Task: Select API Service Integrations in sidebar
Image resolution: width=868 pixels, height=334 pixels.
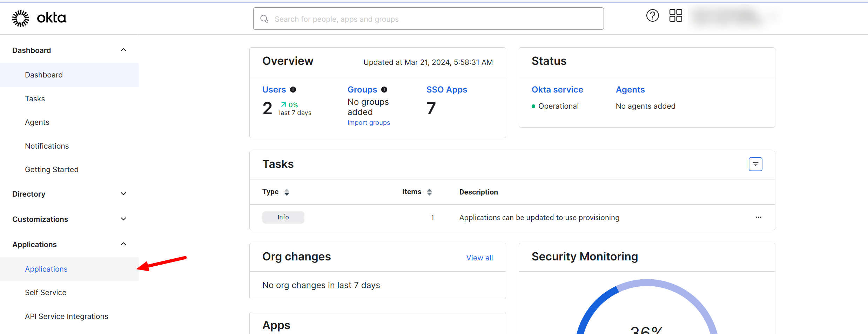Action: click(67, 316)
